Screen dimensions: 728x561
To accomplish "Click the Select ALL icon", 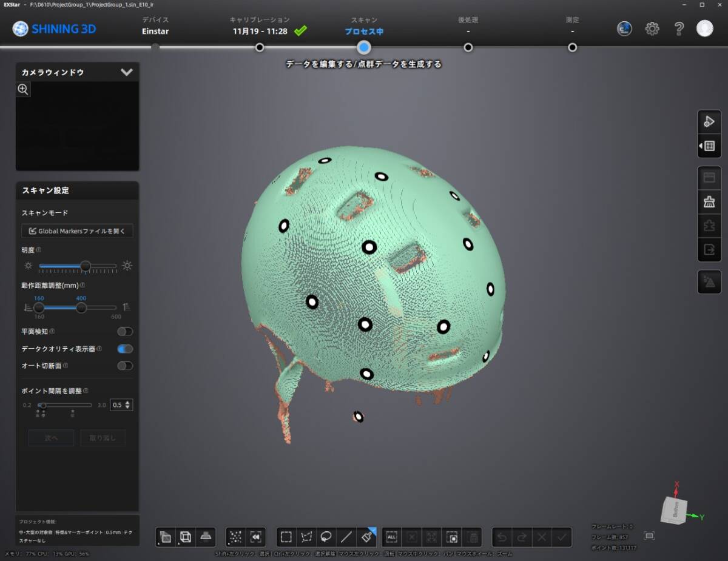I will pos(391,537).
